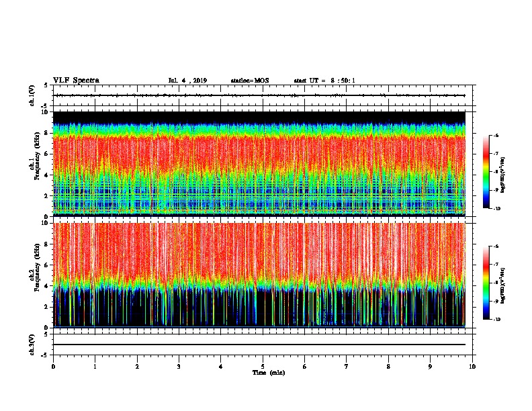Click the ch.2 spectrogram color scale bar
The width and height of the screenshot is (532, 411).
click(486, 283)
